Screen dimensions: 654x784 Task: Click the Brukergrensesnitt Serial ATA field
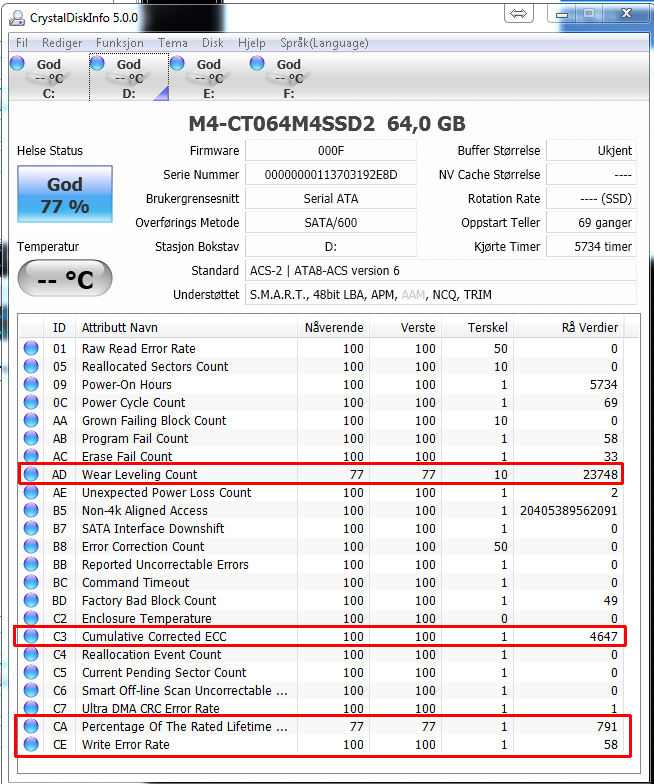pyautogui.click(x=330, y=198)
